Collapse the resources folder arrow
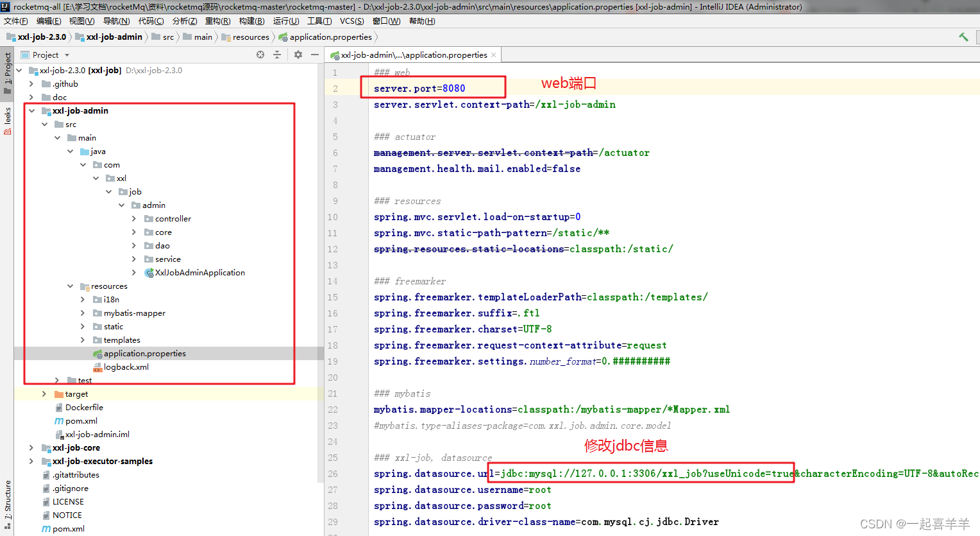This screenshot has width=980, height=536. click(70, 286)
